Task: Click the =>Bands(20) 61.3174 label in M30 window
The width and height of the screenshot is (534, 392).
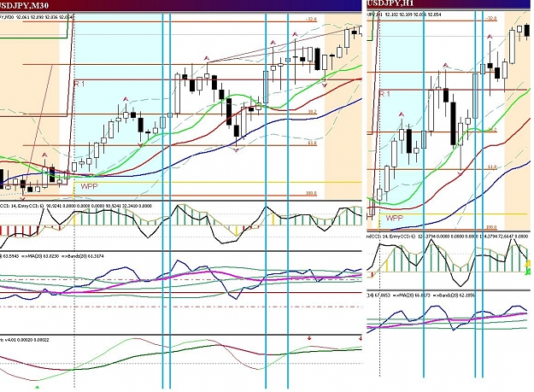Action: click(82, 256)
